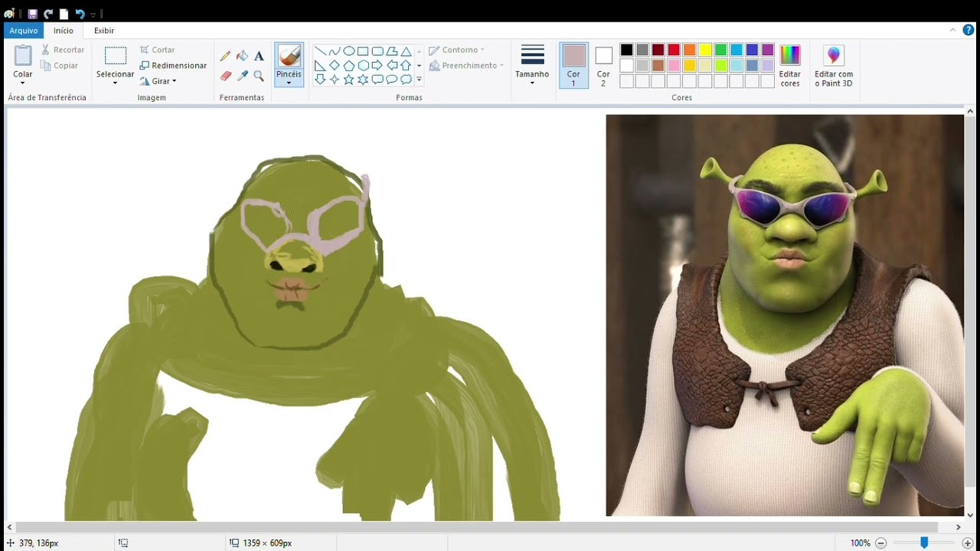Pick the green color swatch
The image size is (980, 551).
coord(720,50)
